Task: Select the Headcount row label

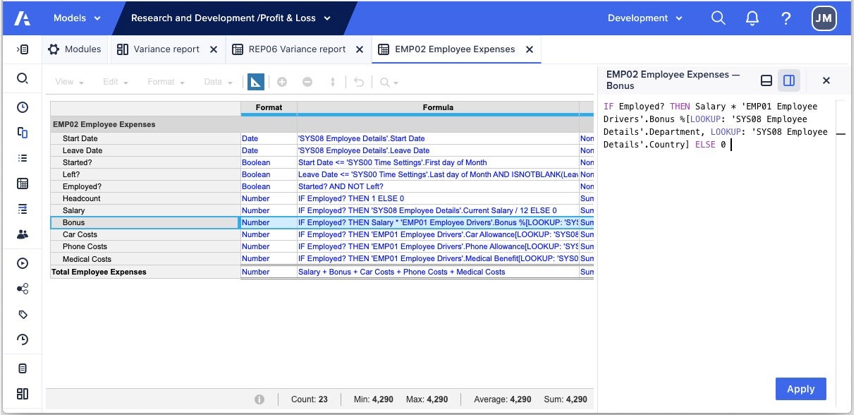Action: pos(145,199)
